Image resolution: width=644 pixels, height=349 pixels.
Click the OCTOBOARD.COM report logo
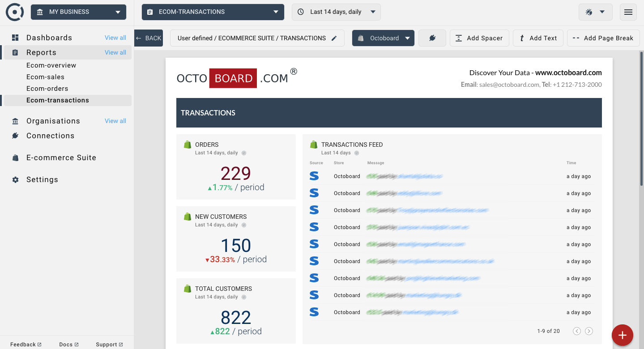tap(237, 78)
